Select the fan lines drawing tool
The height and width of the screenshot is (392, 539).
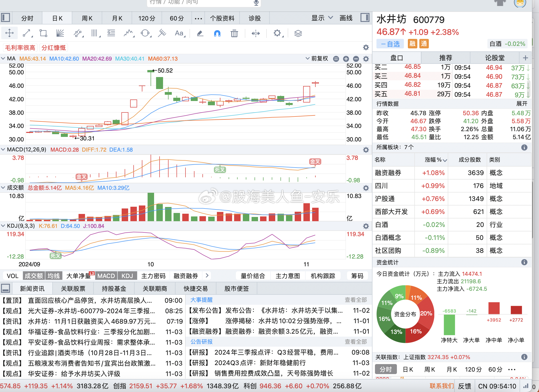pos(60,33)
